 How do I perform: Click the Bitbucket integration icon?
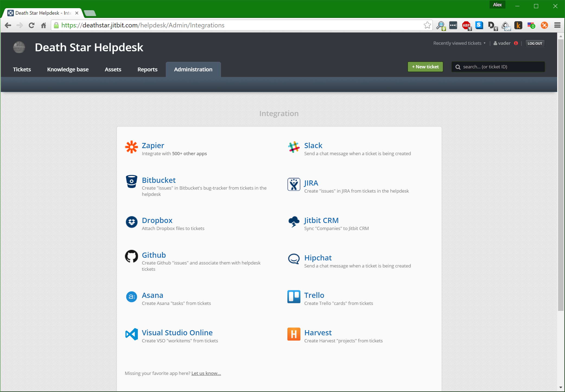coord(131,183)
